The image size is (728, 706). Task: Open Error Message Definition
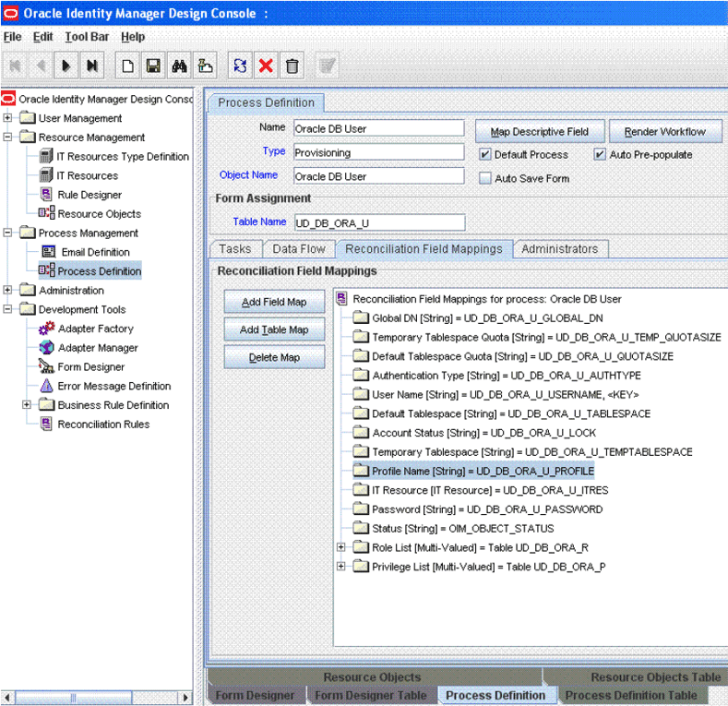pos(114,386)
